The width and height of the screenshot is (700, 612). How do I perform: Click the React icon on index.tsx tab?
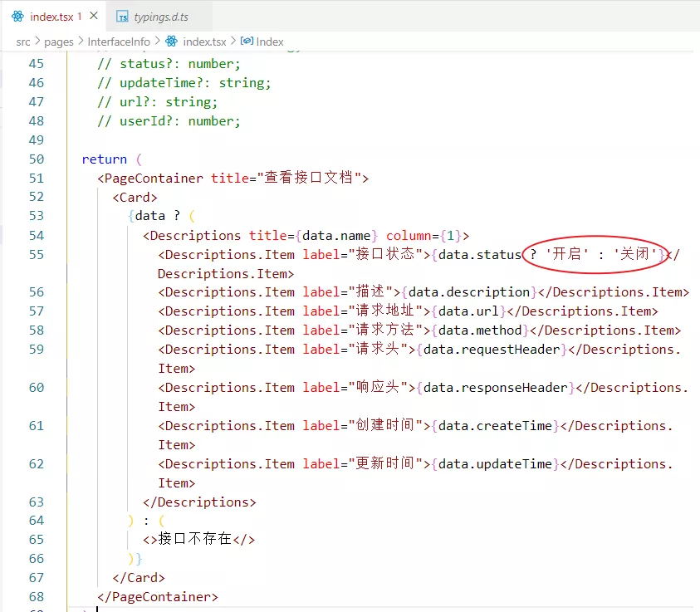pos(18,17)
